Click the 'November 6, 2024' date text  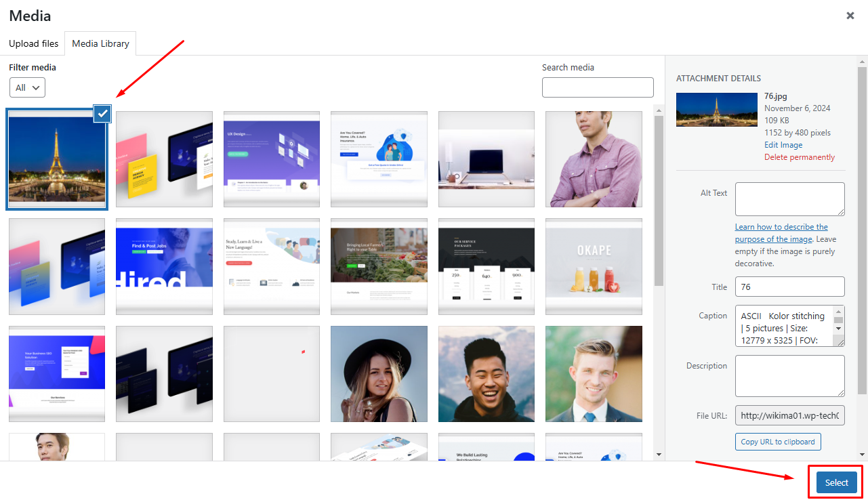pyautogui.click(x=798, y=108)
